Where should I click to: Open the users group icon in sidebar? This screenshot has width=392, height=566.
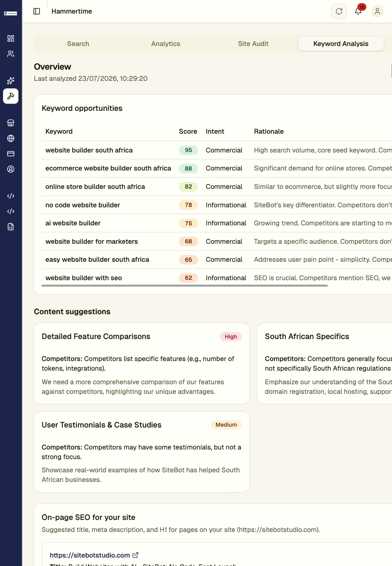click(x=11, y=54)
